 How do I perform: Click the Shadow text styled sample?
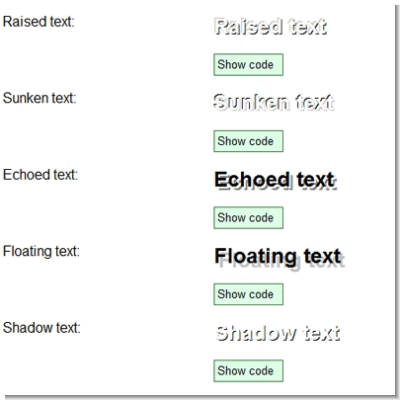pyautogui.click(x=278, y=333)
